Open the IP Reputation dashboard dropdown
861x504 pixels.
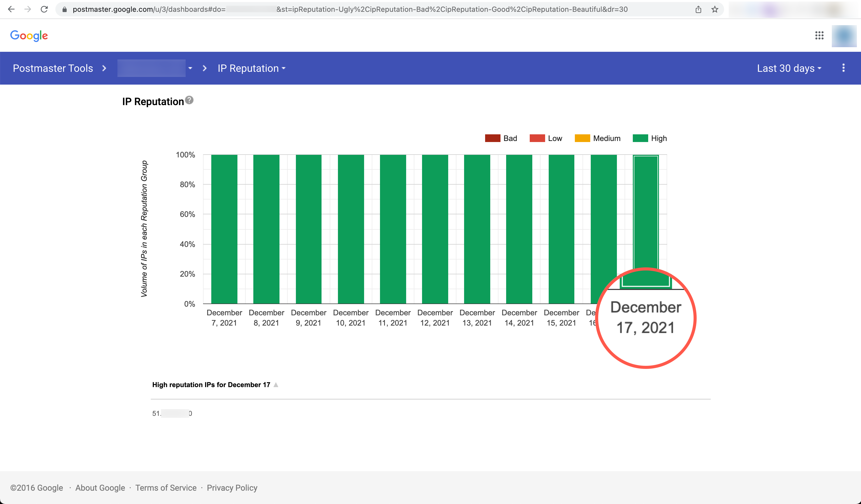(252, 68)
